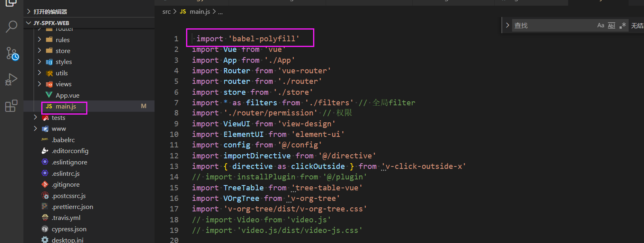Click the www folder icon
This screenshot has width=644, height=243.
[x=45, y=129]
